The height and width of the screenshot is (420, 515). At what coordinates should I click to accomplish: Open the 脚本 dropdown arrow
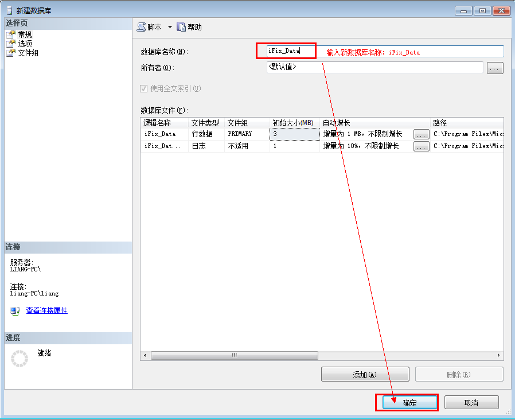[x=169, y=26]
